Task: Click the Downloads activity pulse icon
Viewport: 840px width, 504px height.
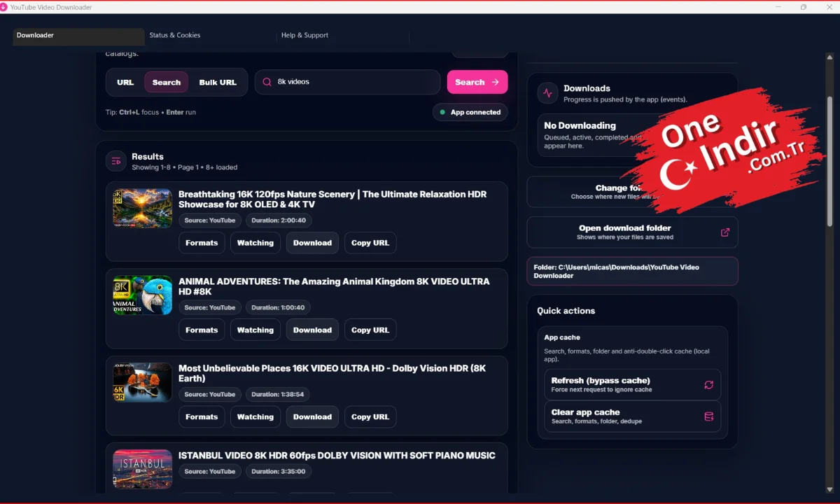Action: tap(547, 93)
